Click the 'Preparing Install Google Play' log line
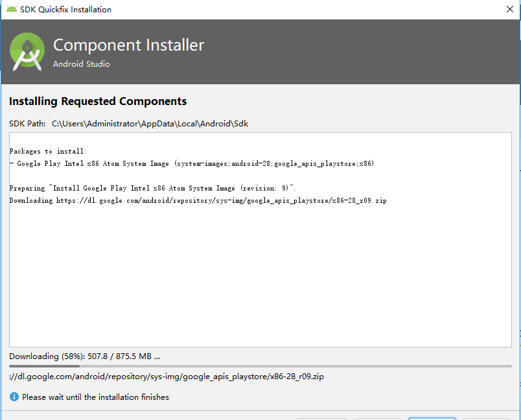This screenshot has height=420, width=521. pos(152,188)
